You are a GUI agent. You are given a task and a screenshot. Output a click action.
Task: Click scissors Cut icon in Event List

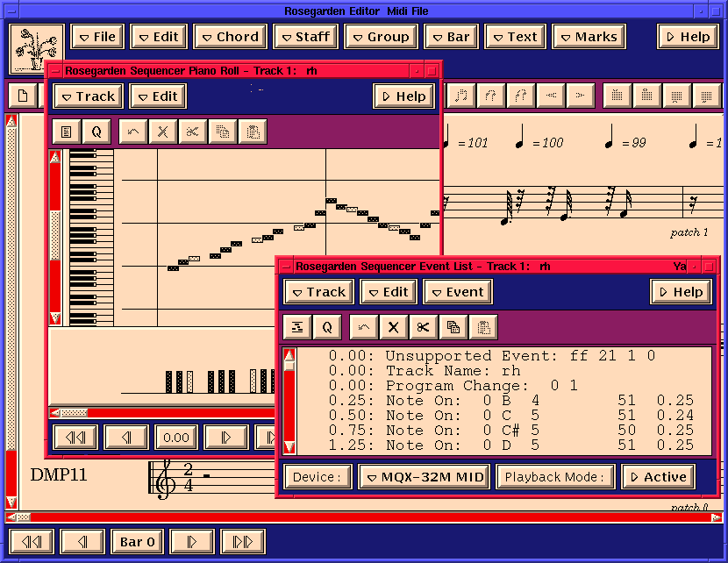[423, 327]
